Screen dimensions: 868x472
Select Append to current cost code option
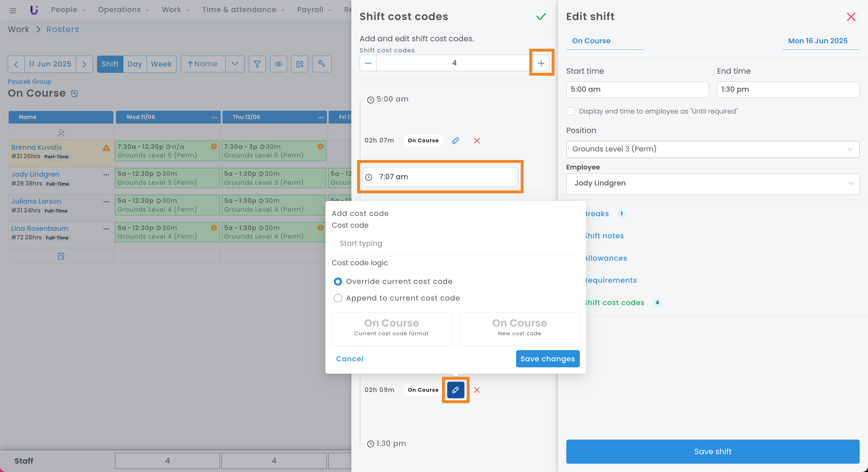click(338, 298)
